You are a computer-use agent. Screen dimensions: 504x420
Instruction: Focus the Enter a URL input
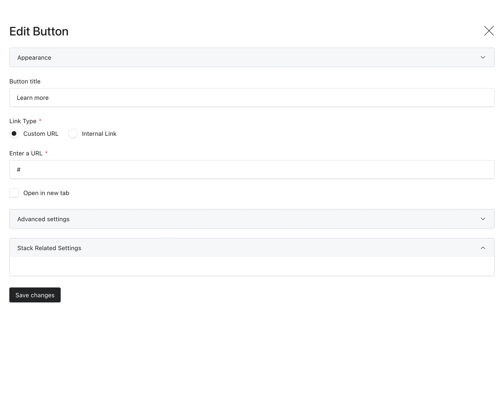coord(252,170)
